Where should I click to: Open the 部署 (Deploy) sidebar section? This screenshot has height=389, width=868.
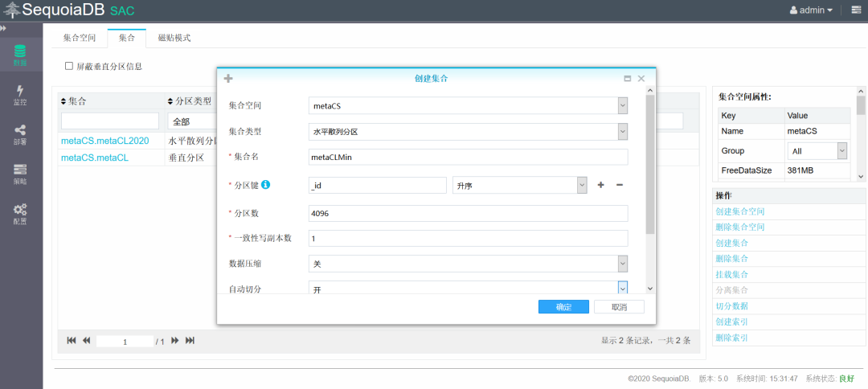pyautogui.click(x=20, y=134)
